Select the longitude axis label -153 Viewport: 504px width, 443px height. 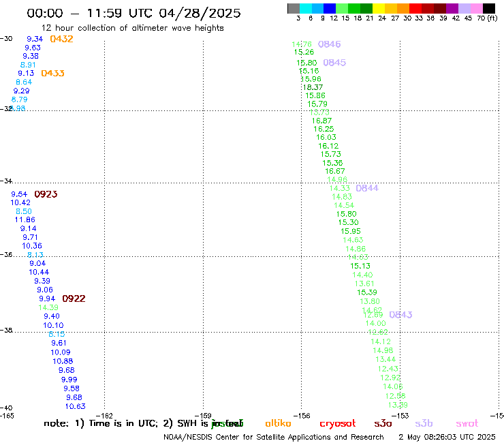coord(400,416)
